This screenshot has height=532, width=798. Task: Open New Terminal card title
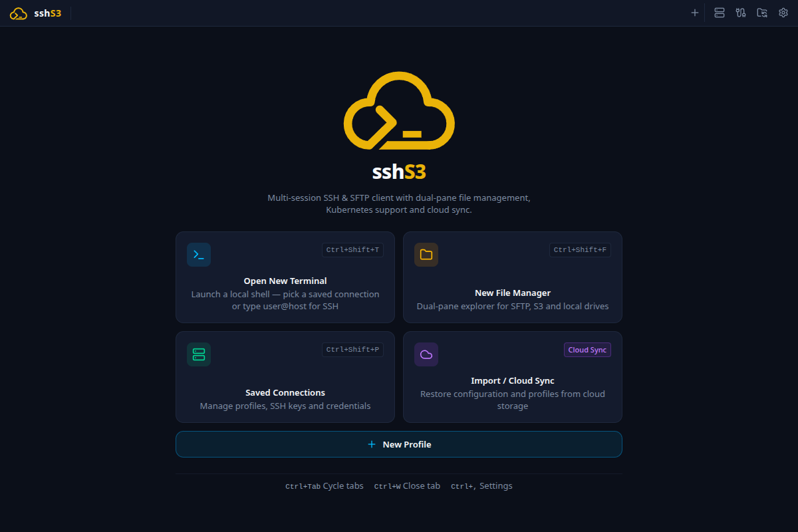point(285,281)
